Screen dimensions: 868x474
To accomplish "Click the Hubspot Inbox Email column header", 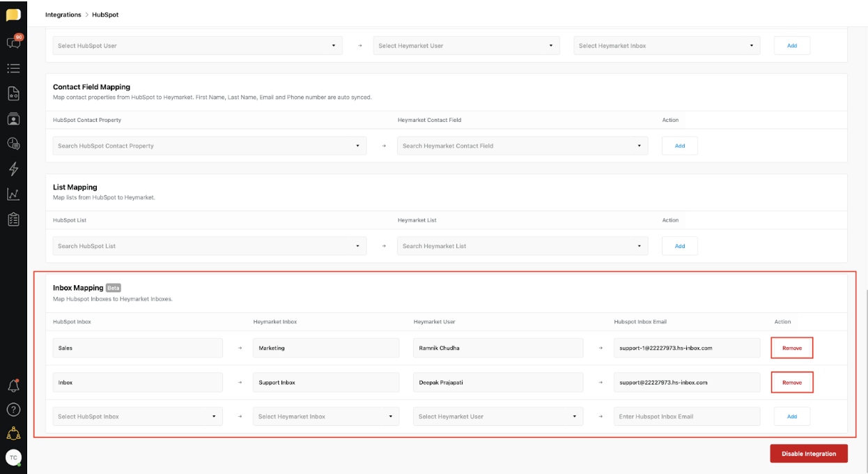I will (640, 322).
